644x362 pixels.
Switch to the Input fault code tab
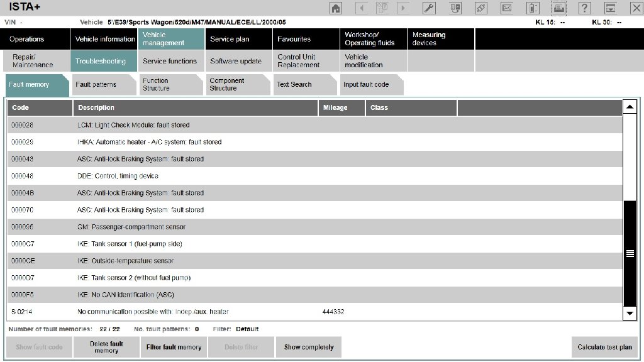[372, 85]
